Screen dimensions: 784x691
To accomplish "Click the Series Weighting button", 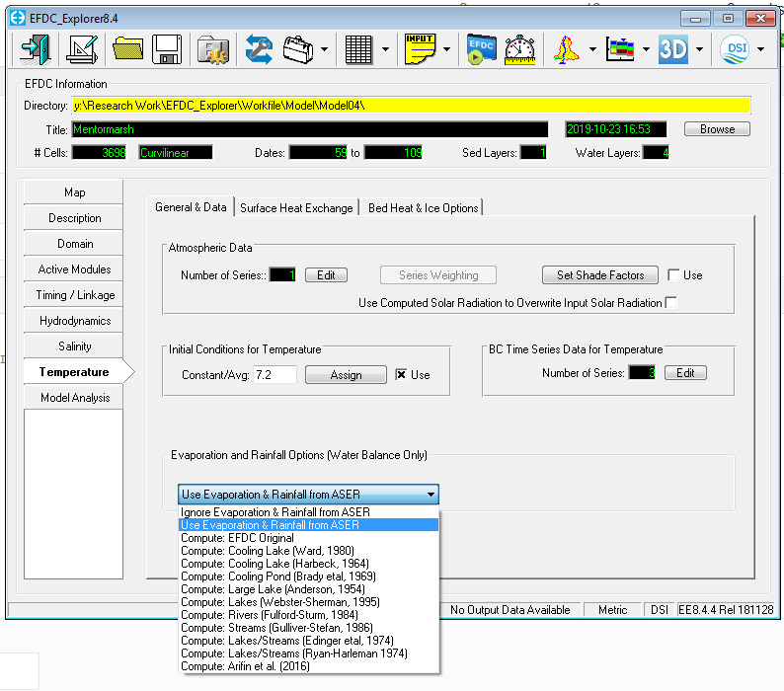I will [438, 275].
